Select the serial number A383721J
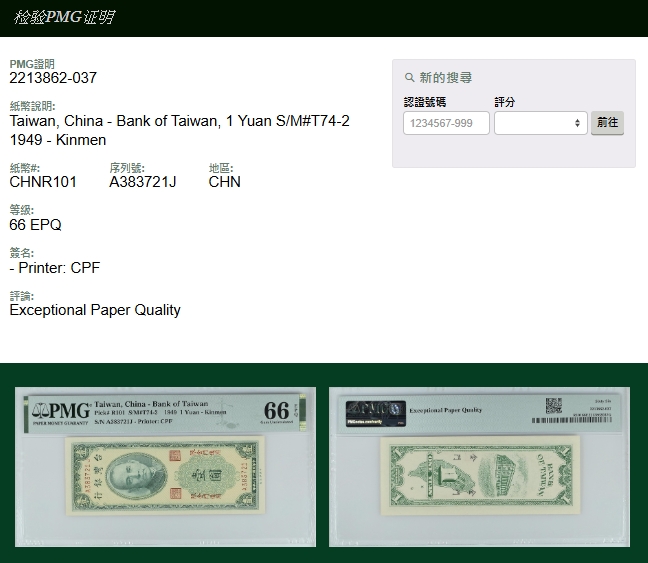 [143, 182]
